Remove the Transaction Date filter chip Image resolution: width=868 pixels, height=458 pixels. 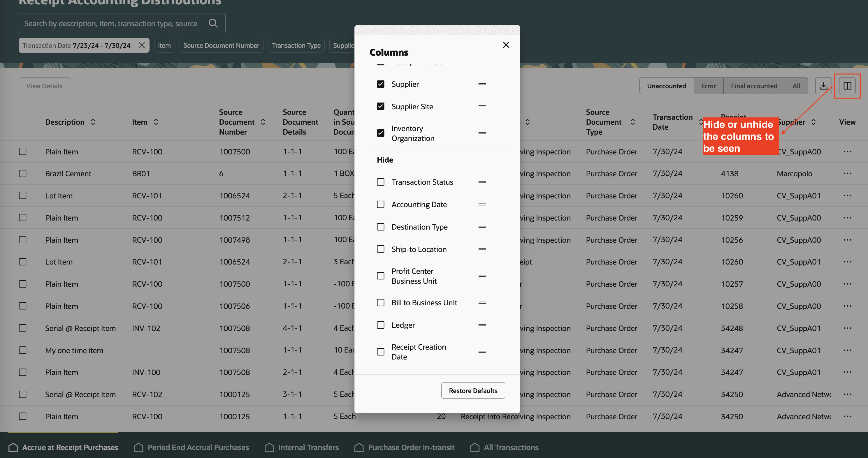pyautogui.click(x=142, y=45)
